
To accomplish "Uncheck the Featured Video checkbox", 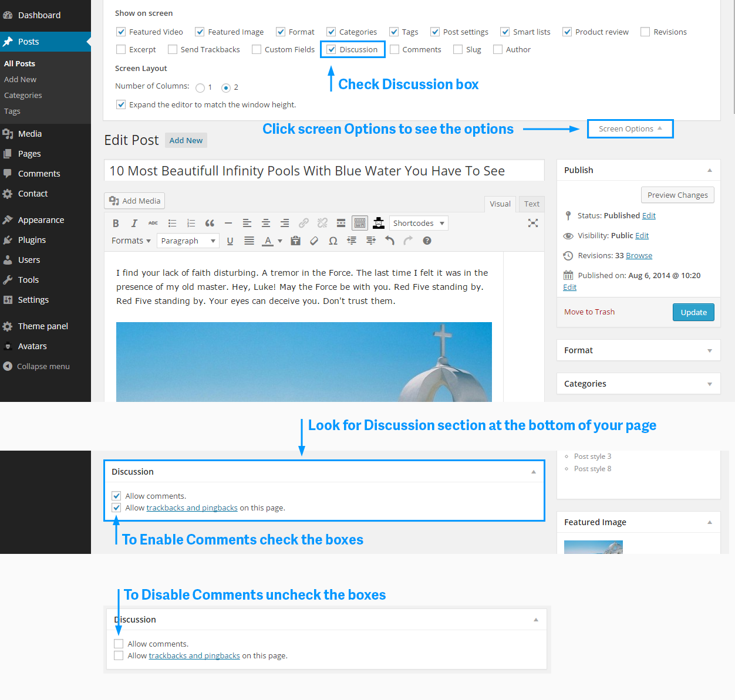I will [121, 32].
